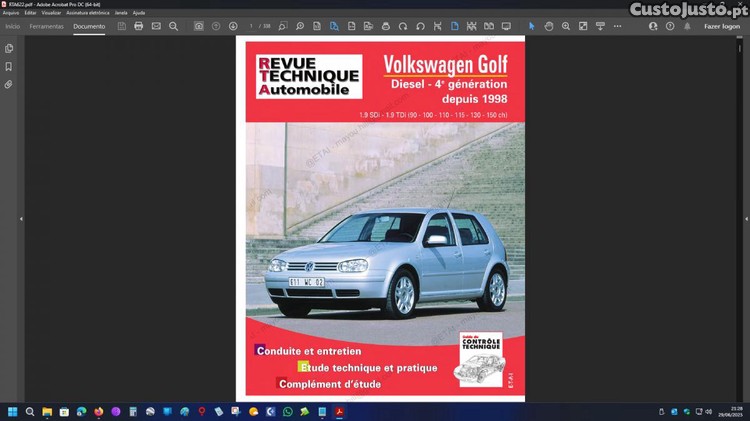This screenshot has width=750, height=421.
Task: Click the zoom in magnifier icon
Action: tap(566, 26)
